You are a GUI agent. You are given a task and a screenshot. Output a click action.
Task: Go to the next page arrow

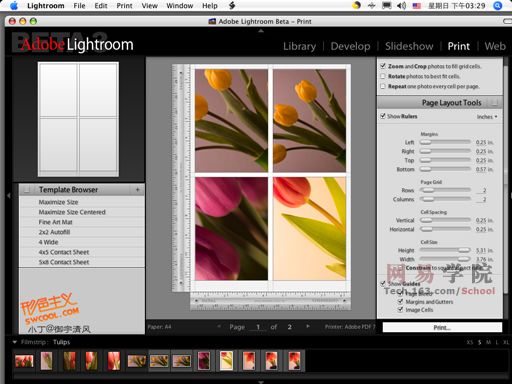tap(307, 327)
